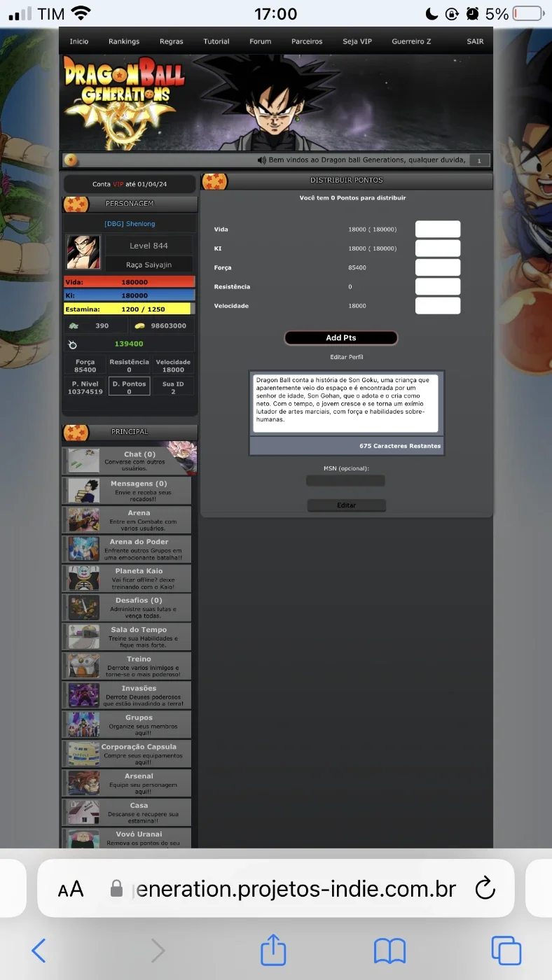Open Parceiros in top menu
This screenshot has width=552, height=980.
tap(307, 41)
